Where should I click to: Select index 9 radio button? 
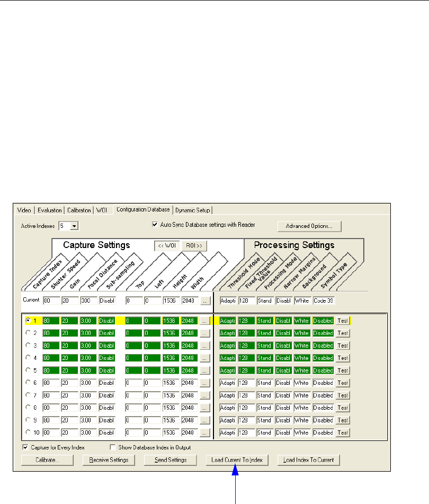click(28, 420)
